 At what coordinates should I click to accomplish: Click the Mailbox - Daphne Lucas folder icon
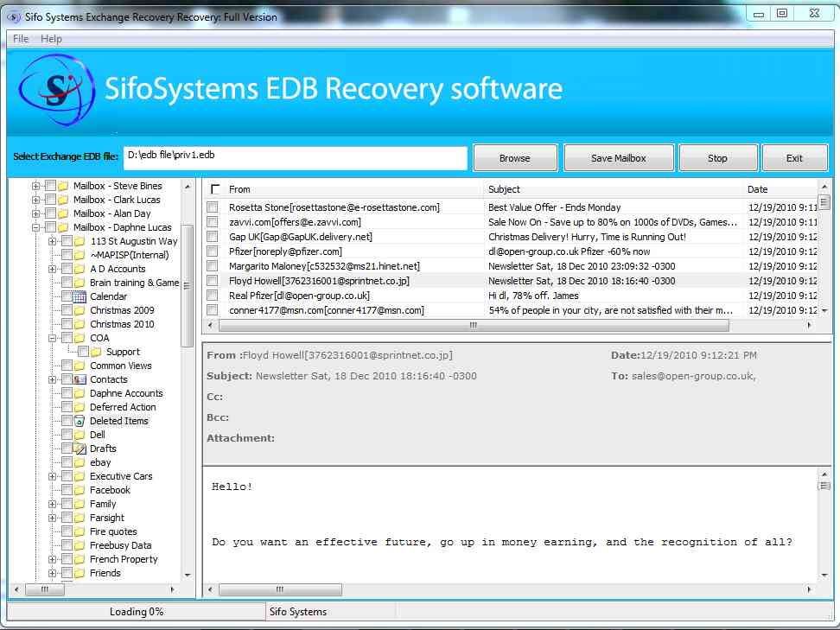click(63, 227)
